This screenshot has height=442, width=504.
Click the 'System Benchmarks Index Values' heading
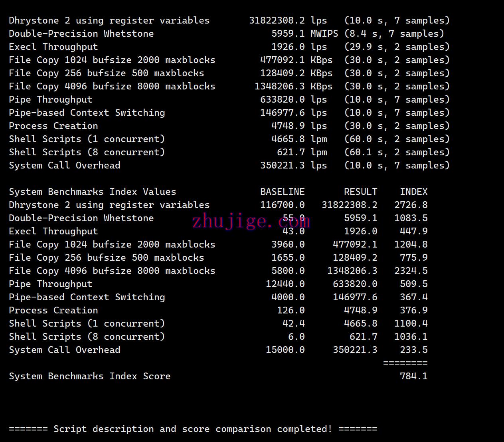(x=92, y=192)
